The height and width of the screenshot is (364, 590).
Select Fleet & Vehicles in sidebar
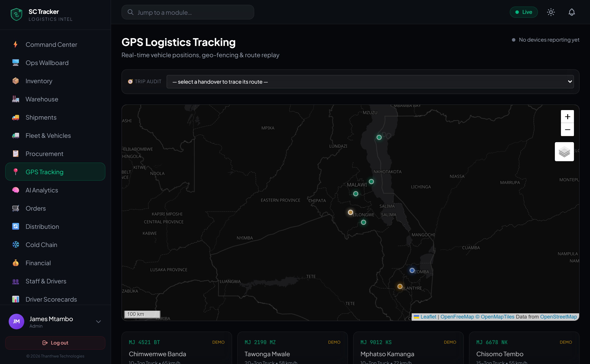pos(55,136)
